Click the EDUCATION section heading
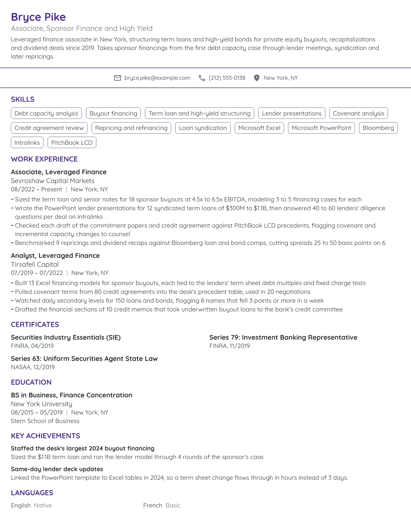 coord(31,382)
